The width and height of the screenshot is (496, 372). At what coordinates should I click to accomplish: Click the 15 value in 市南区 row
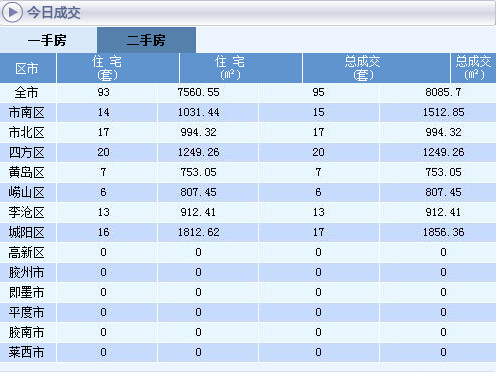coord(318,112)
